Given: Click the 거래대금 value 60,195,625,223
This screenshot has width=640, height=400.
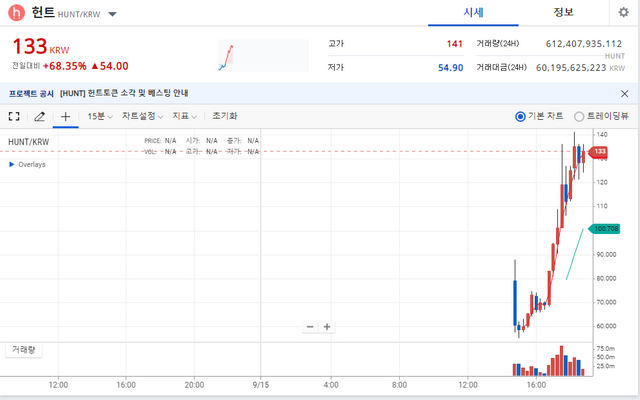Looking at the screenshot, I should tap(571, 68).
